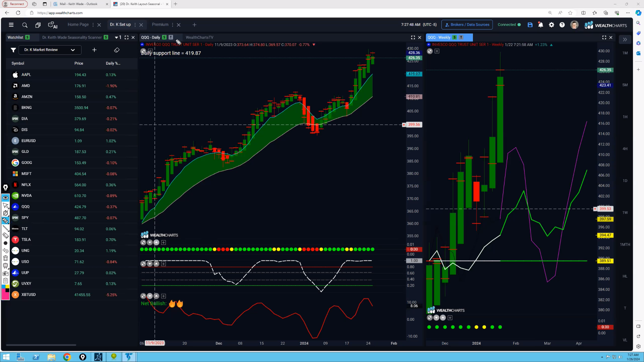This screenshot has height=362, width=644.
Task: Click the camera screenshot tool icon
Action: [5, 273]
